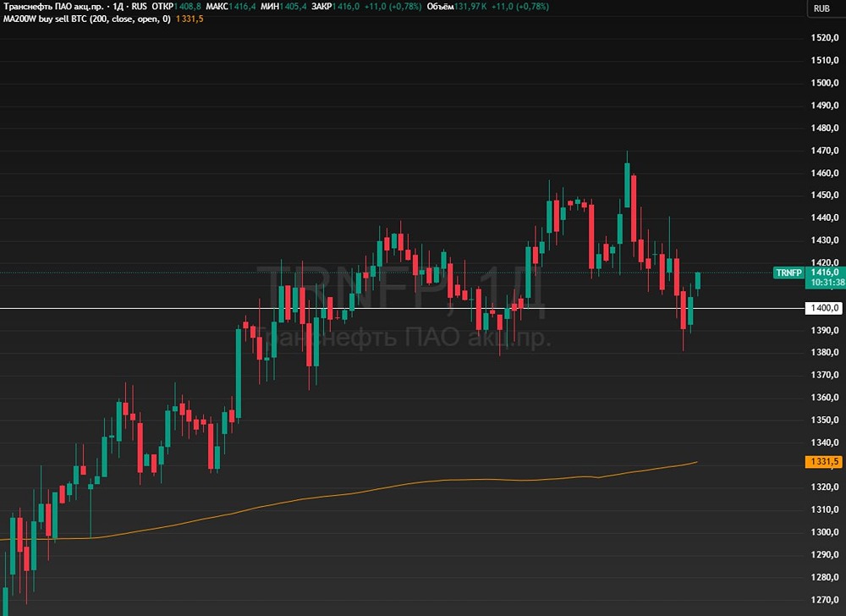Click the ЗАКР closing price value
This screenshot has height=616, width=846.
[x=346, y=7]
